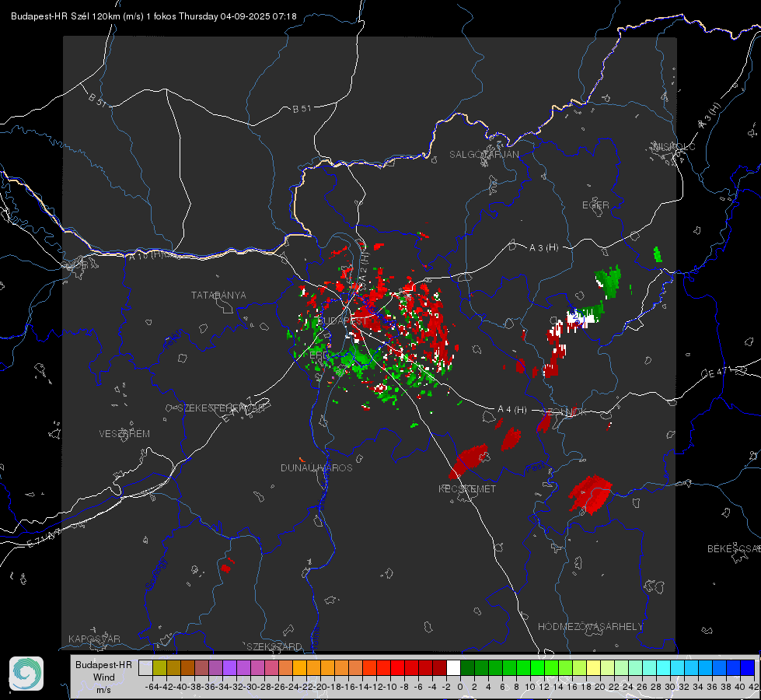Select the DUNAÚJVÁROS city label

point(316,467)
